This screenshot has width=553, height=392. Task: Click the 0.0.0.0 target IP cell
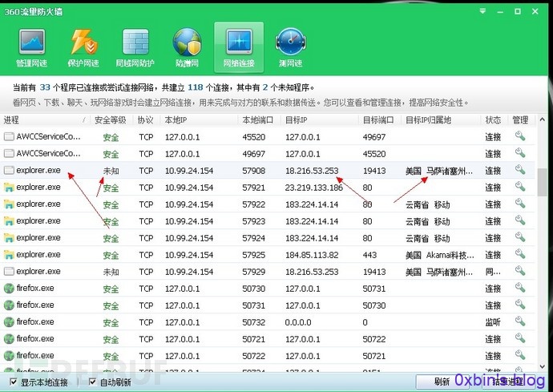[x=298, y=322]
